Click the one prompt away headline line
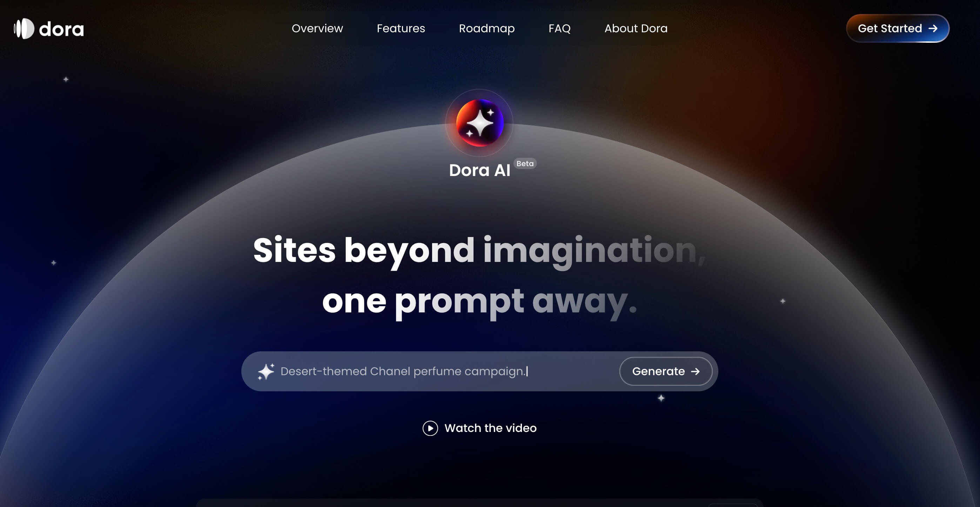Screen dimensions: 980x507 [479, 301]
